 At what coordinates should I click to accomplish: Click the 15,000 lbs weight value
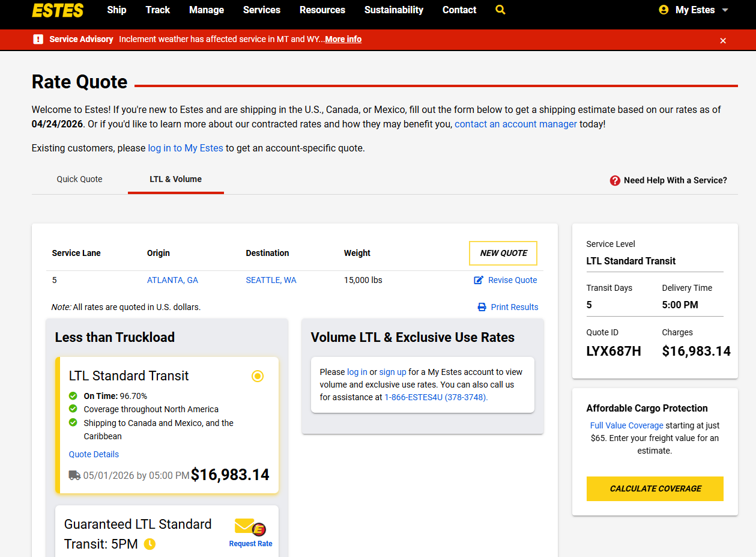click(x=363, y=280)
